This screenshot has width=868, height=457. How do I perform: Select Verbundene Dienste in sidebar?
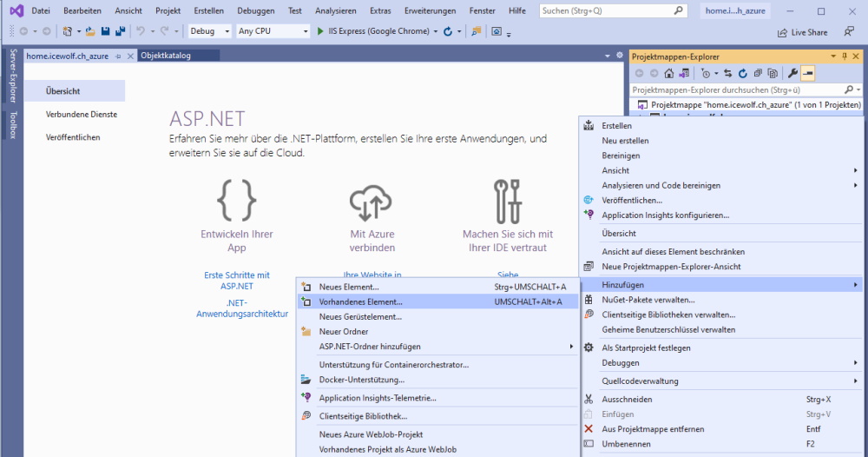click(82, 114)
